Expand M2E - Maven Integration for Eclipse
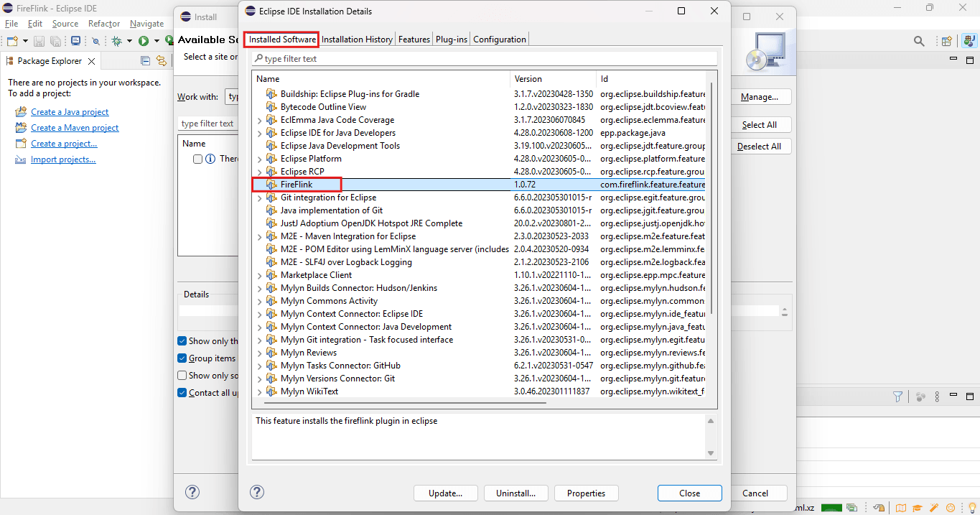This screenshot has width=980, height=515. click(260, 236)
